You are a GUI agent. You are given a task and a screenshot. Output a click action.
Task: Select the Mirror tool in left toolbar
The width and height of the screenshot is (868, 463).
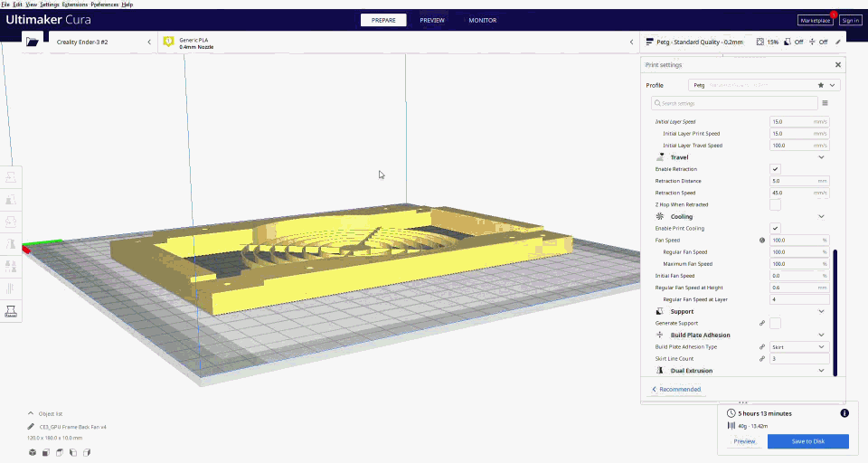tap(11, 243)
